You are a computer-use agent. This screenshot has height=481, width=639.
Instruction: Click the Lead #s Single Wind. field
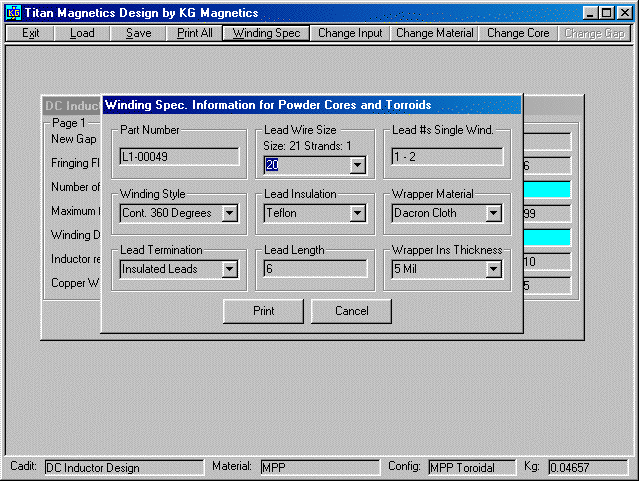pyautogui.click(x=447, y=157)
